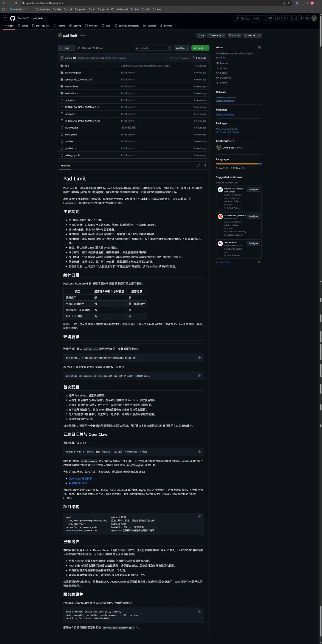Open the GitHub global navigation hamburger menu

[x=5, y=18]
